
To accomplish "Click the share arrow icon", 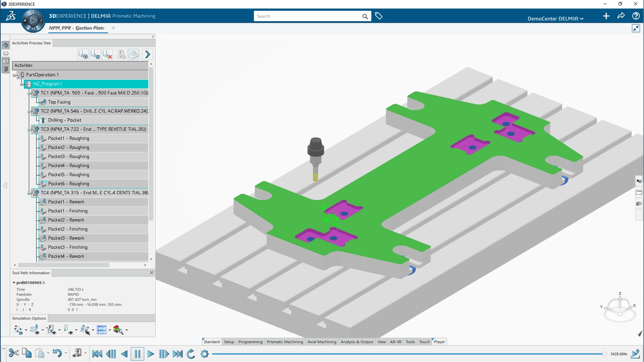I will coord(621,16).
